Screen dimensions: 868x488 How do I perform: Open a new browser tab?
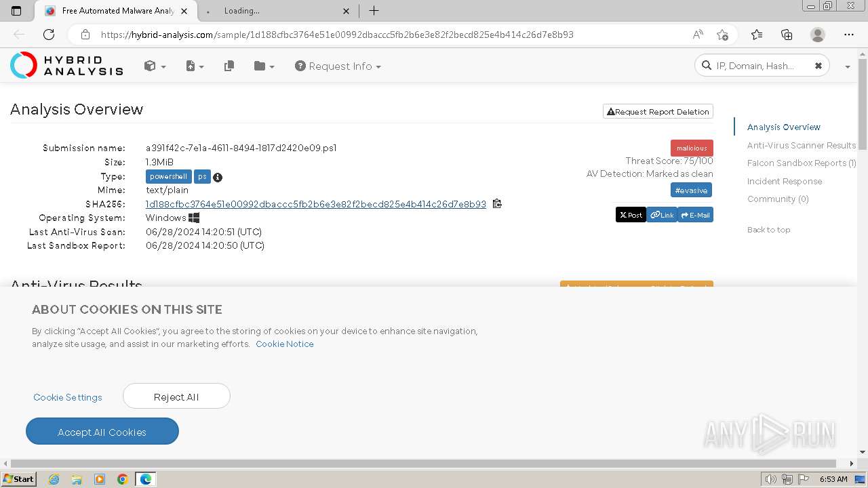(x=374, y=11)
